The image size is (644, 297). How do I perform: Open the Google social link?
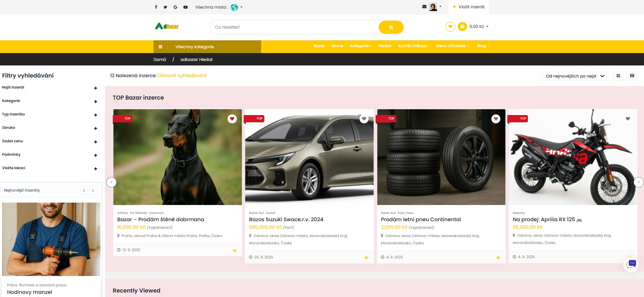pos(175,7)
